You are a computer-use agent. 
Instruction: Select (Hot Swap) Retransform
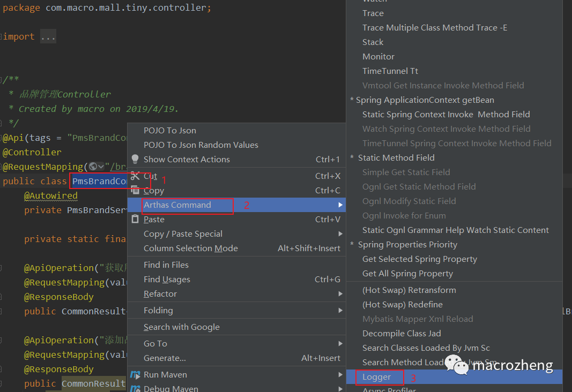point(454,290)
